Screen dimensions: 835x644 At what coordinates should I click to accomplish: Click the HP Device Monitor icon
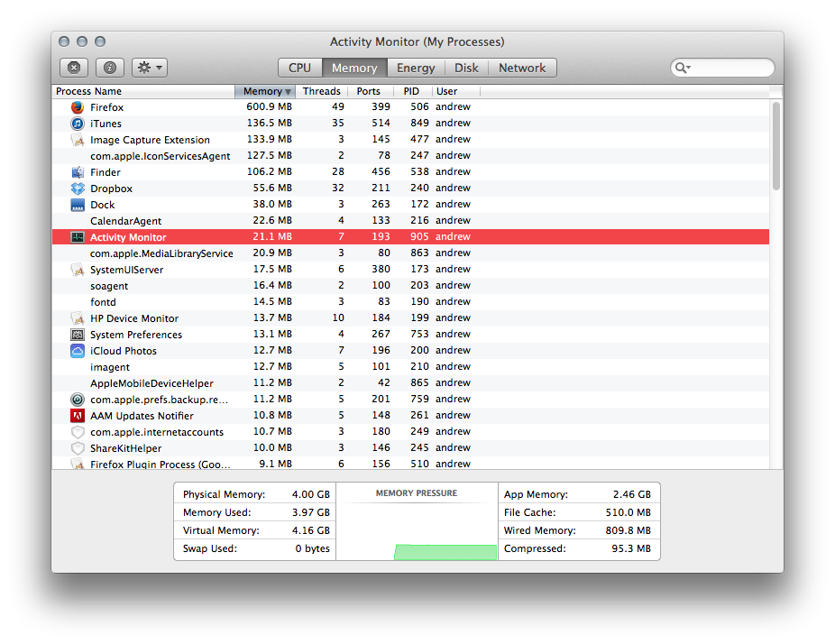[x=77, y=318]
